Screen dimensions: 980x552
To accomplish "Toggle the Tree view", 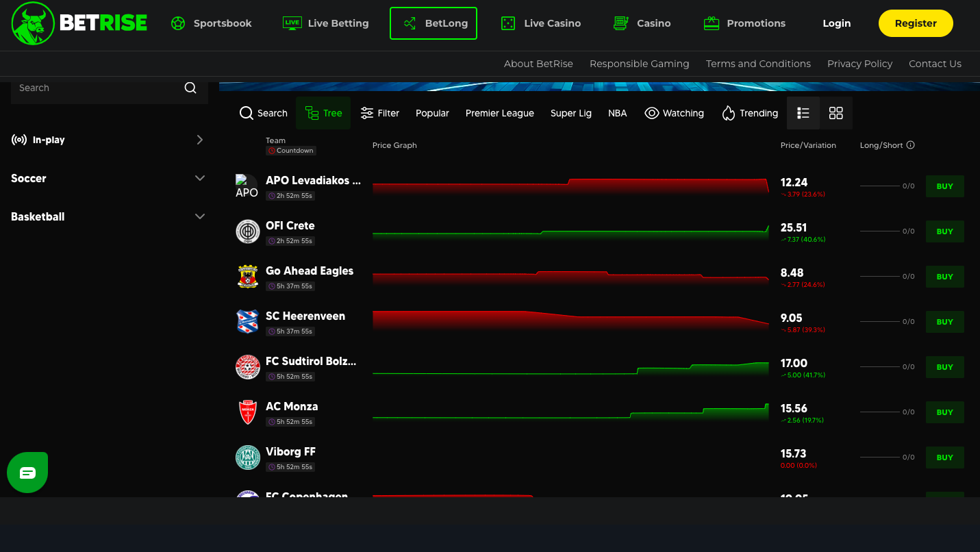I will click(x=323, y=113).
